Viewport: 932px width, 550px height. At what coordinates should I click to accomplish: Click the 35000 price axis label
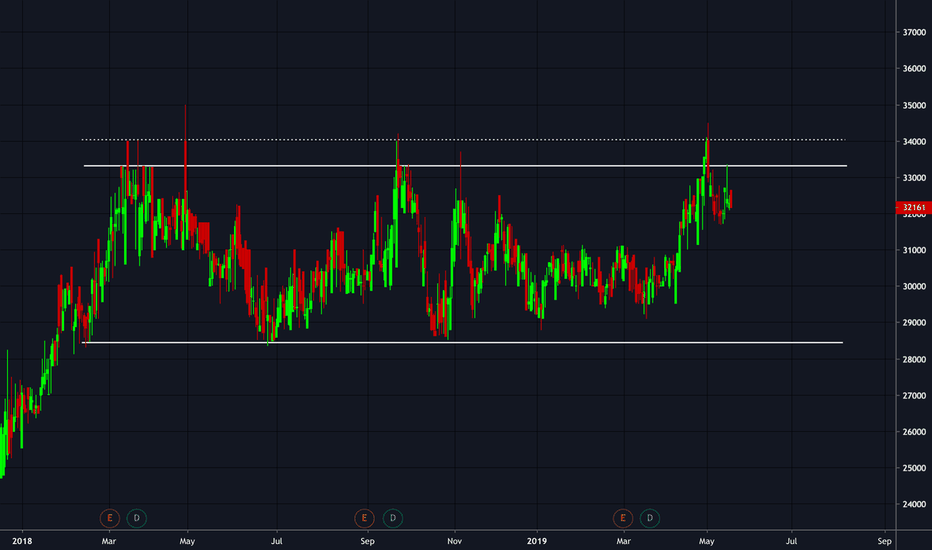click(x=914, y=105)
